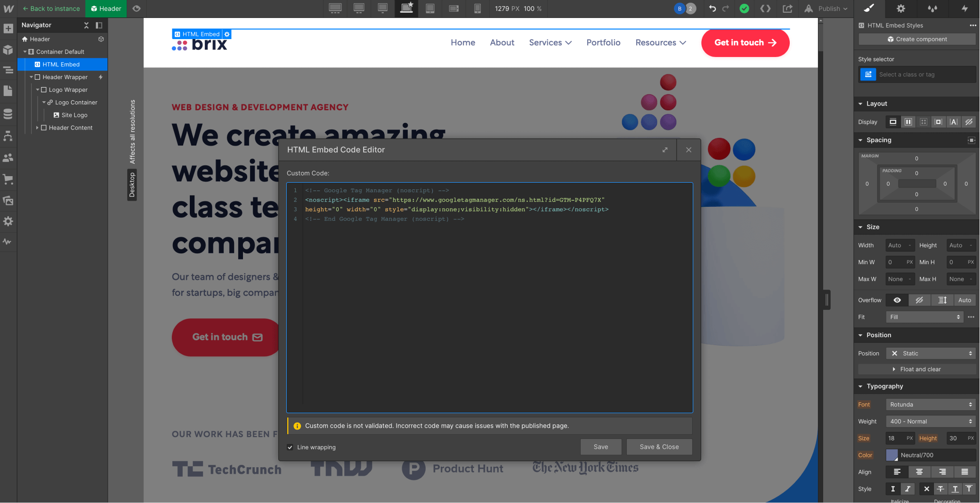Screen dimensions: 980x503
Task: Toggle Overflow visibility to hidden
Action: click(x=919, y=300)
